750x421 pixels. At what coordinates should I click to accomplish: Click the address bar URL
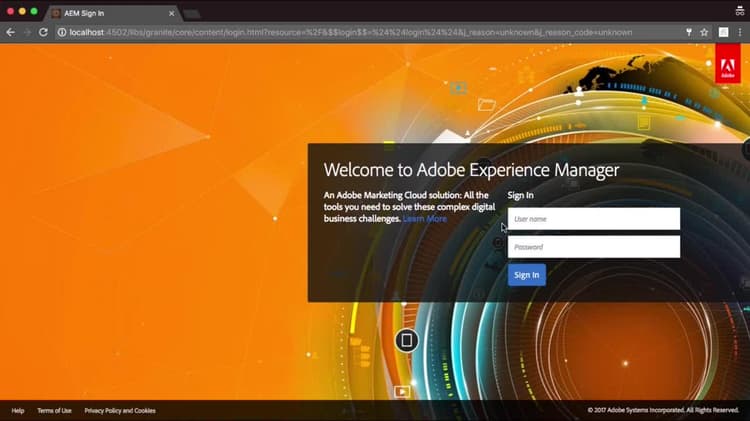[x=351, y=32]
